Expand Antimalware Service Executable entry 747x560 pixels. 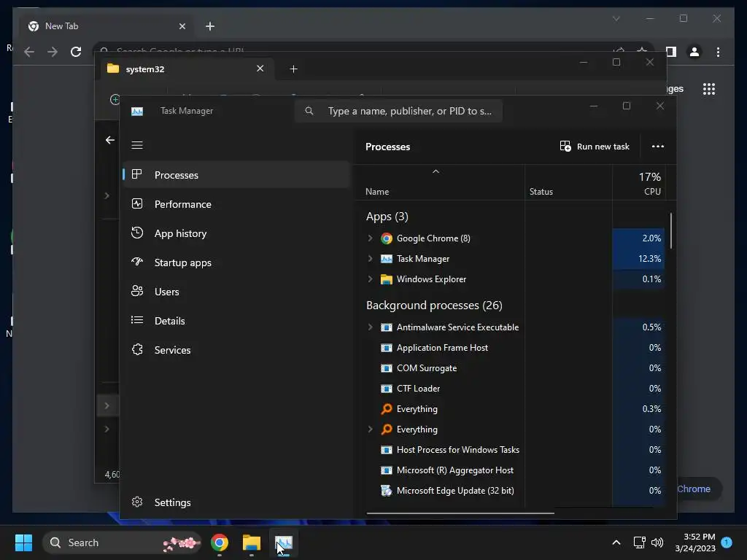point(370,327)
